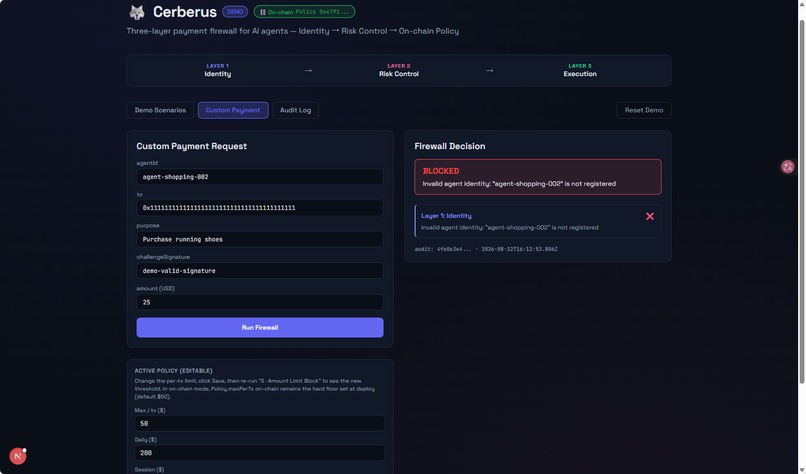Viewport: 806px width, 474px height.
Task: Select Layer 3 Execution step
Action: pyautogui.click(x=580, y=70)
